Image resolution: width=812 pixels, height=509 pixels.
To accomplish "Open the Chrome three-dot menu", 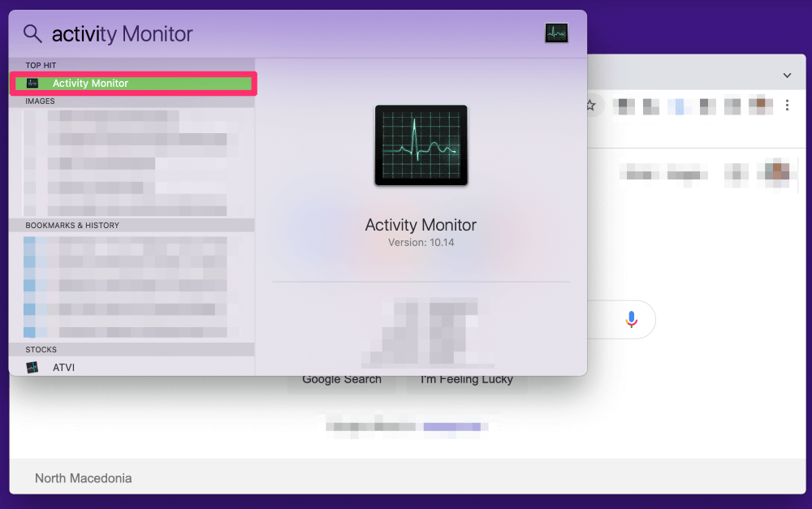I will click(x=787, y=106).
